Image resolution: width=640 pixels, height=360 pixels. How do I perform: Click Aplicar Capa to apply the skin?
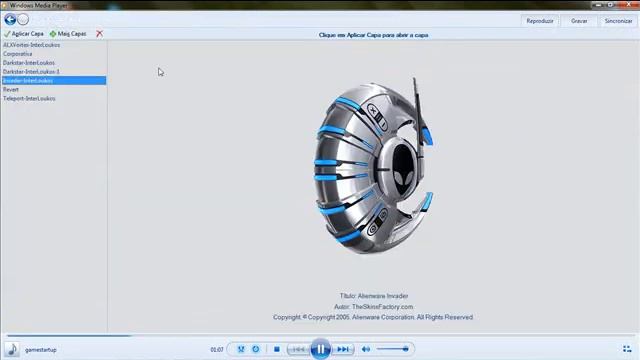pos(24,34)
